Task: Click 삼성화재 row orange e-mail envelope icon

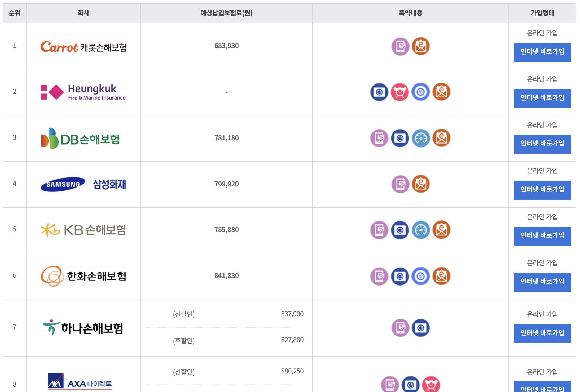Action: coord(421,184)
